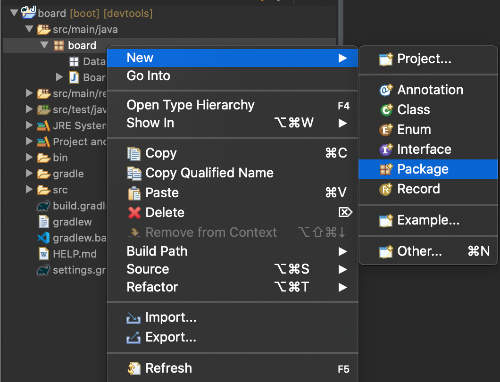The width and height of the screenshot is (500, 382).
Task: Click the Paste clipboard icon
Action: 134,193
